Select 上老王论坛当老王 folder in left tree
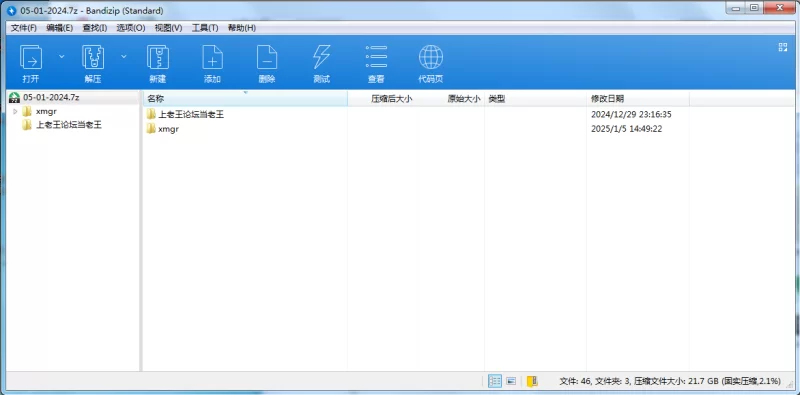Image resolution: width=800 pixels, height=395 pixels. coord(69,125)
